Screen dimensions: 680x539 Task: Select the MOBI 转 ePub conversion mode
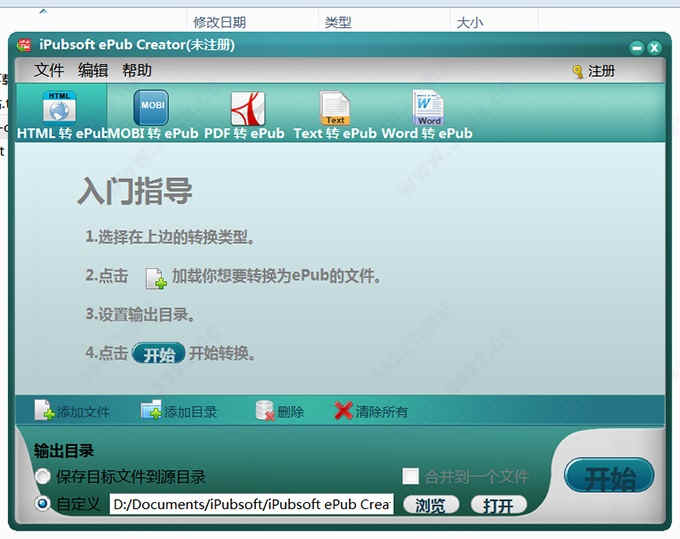point(153,114)
